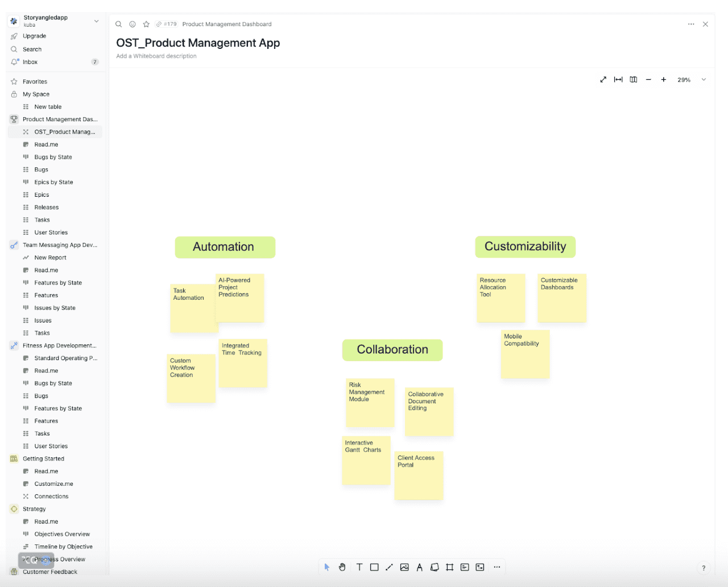Viewport: 728px width, 587px height.
Task: Pick the rectangle shape tool
Action: click(x=374, y=567)
